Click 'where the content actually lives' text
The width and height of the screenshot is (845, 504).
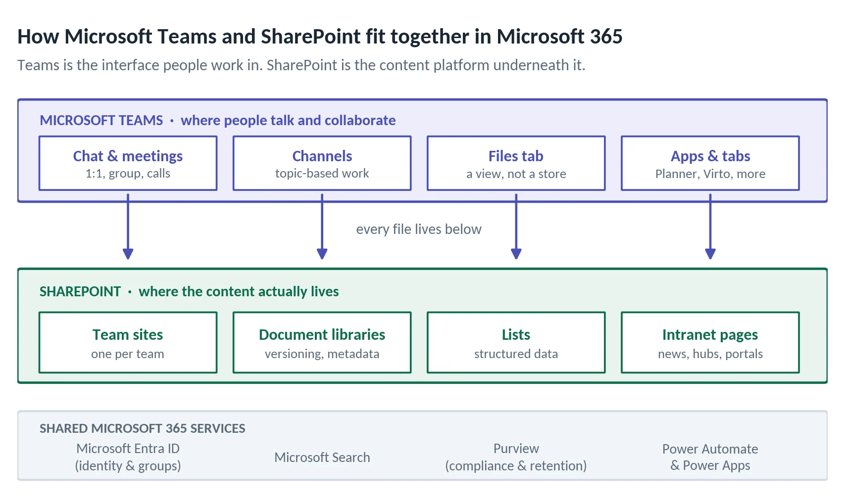tap(239, 291)
